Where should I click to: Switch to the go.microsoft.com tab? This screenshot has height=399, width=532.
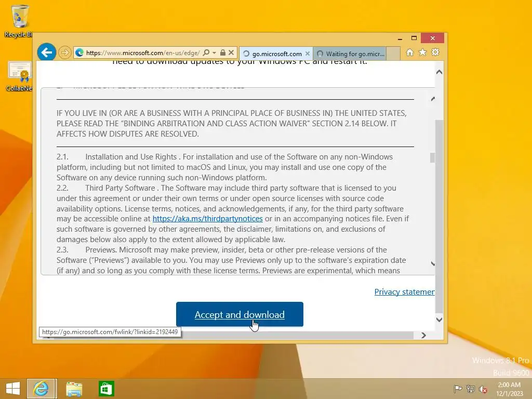(x=276, y=54)
